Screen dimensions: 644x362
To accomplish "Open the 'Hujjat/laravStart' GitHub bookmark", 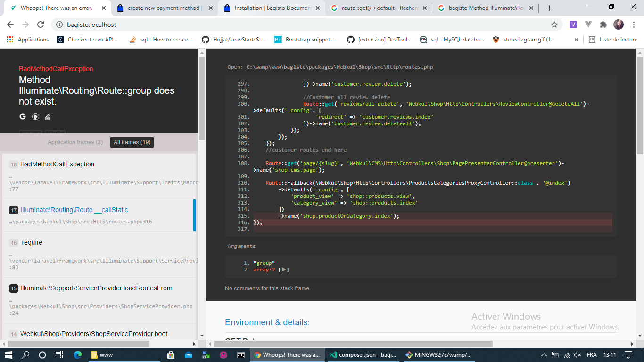I will tap(233, 40).
